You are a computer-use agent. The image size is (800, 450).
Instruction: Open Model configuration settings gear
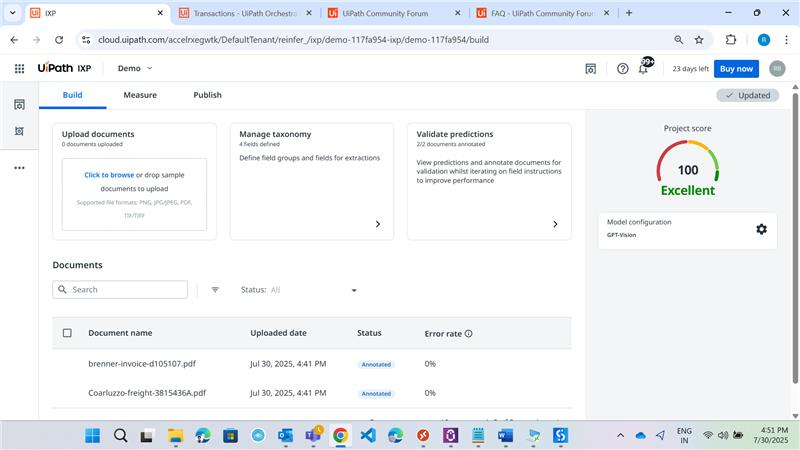(761, 229)
